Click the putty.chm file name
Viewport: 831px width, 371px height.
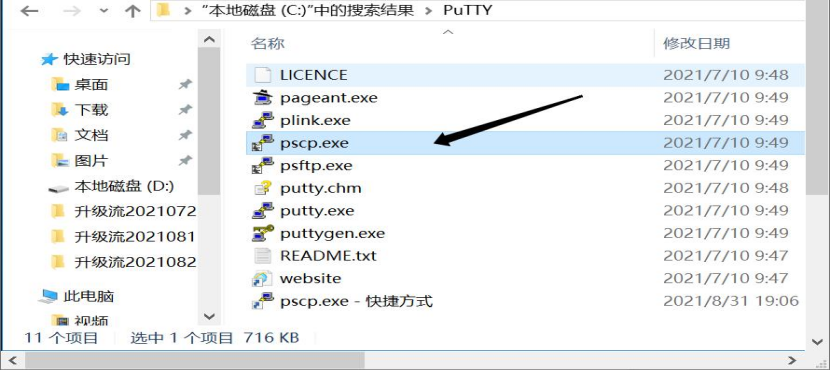click(321, 188)
